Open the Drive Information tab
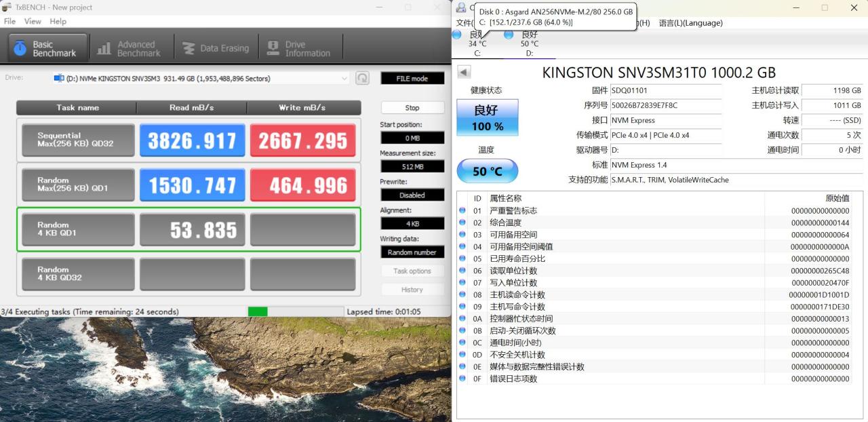This screenshot has height=422, width=868. pyautogui.click(x=299, y=48)
